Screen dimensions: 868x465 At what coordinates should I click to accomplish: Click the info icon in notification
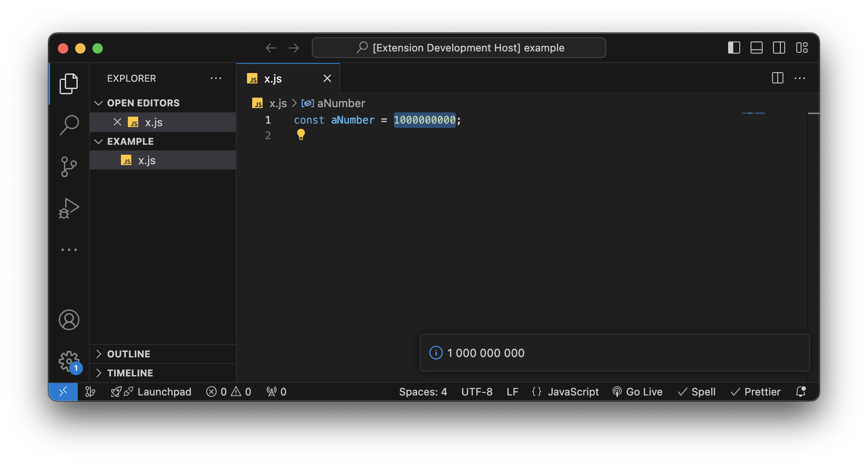(436, 353)
